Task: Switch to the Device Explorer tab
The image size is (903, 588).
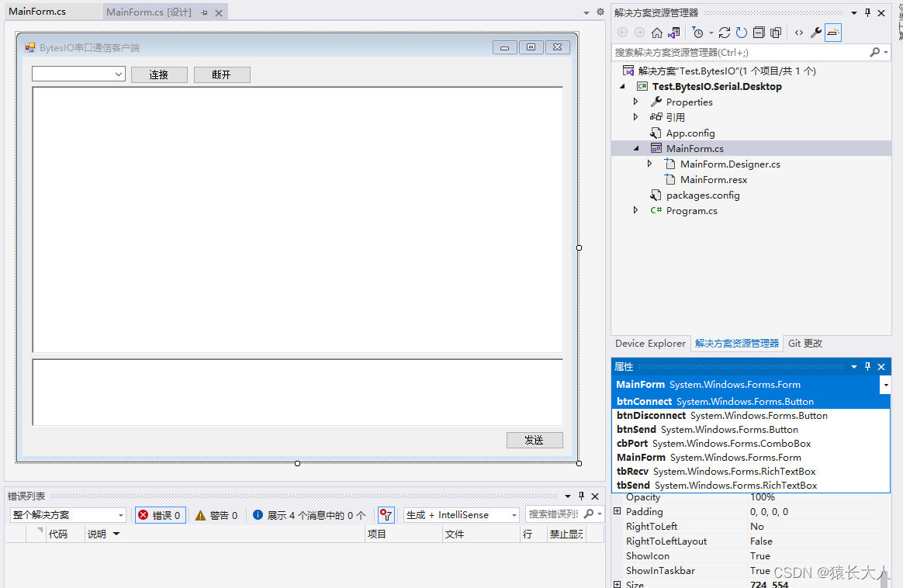Action: pyautogui.click(x=650, y=343)
